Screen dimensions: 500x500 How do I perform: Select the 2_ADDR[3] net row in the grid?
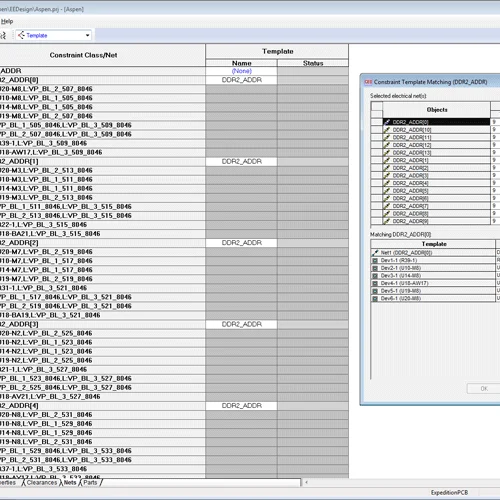(102, 324)
